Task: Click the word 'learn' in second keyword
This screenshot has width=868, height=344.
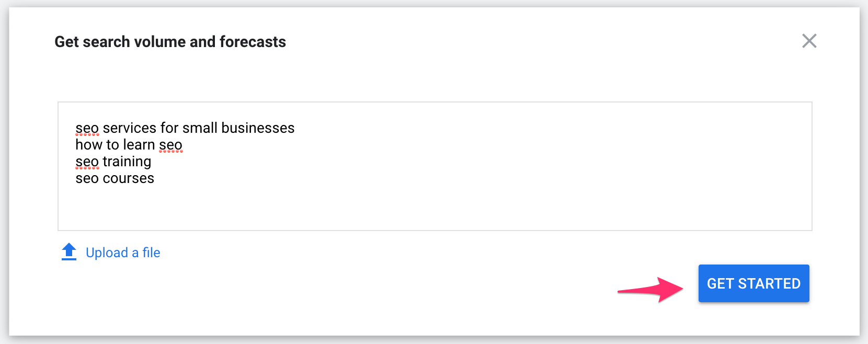Action: click(x=139, y=145)
